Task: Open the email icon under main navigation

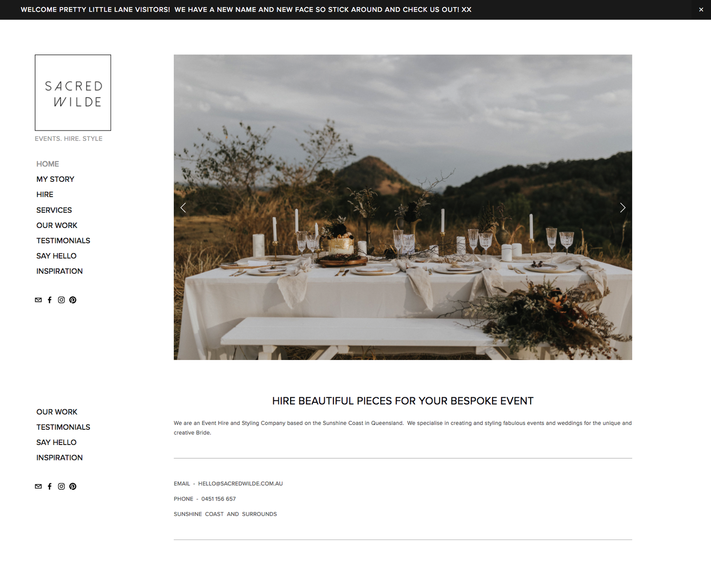Action: pyautogui.click(x=38, y=300)
